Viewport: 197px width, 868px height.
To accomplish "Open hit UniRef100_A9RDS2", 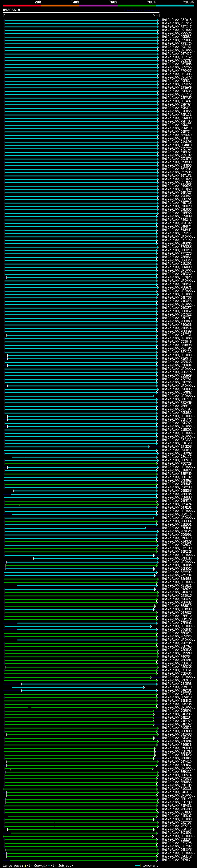I will point(176,37).
